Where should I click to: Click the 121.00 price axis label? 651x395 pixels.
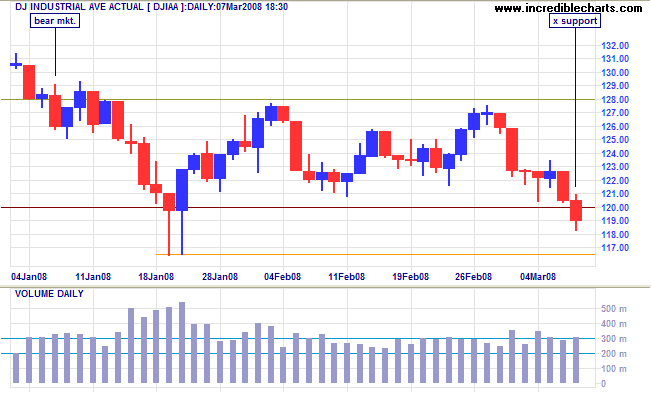615,194
